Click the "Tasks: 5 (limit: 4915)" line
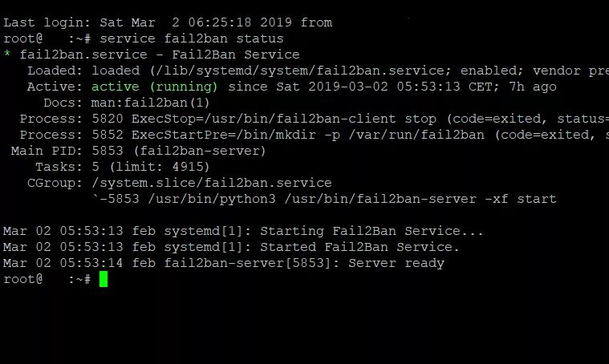609x364 pixels. (x=123, y=167)
